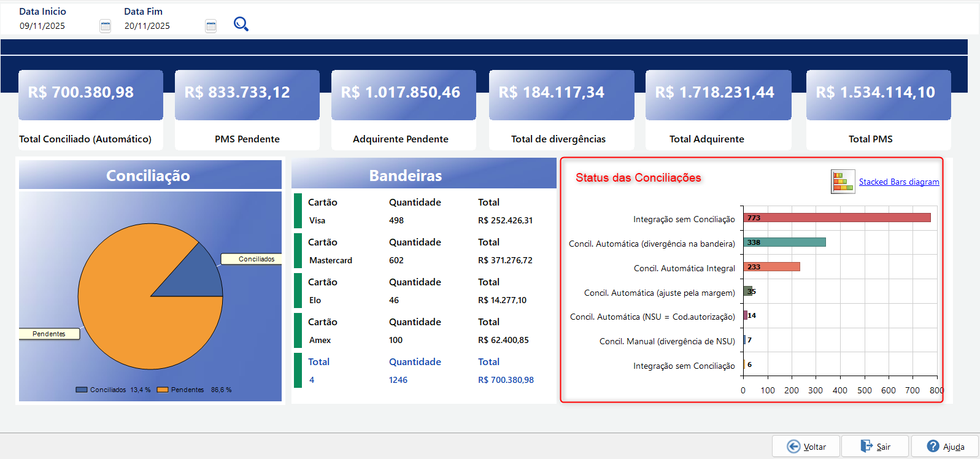This screenshot has width=980, height=459.
Task: Click the Conciliados callout label on chart
Action: click(x=252, y=259)
